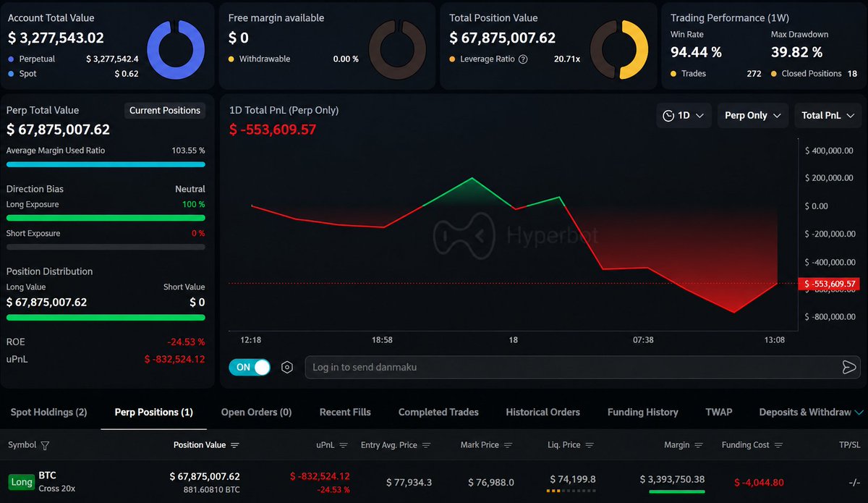Image resolution: width=868 pixels, height=503 pixels.
Task: Click the Closed Positions count 18
Action: click(x=852, y=73)
